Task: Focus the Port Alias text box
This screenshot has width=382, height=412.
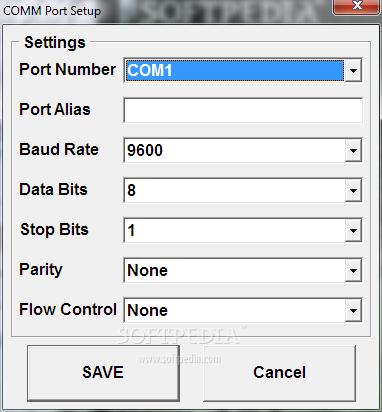Action: coord(243,110)
